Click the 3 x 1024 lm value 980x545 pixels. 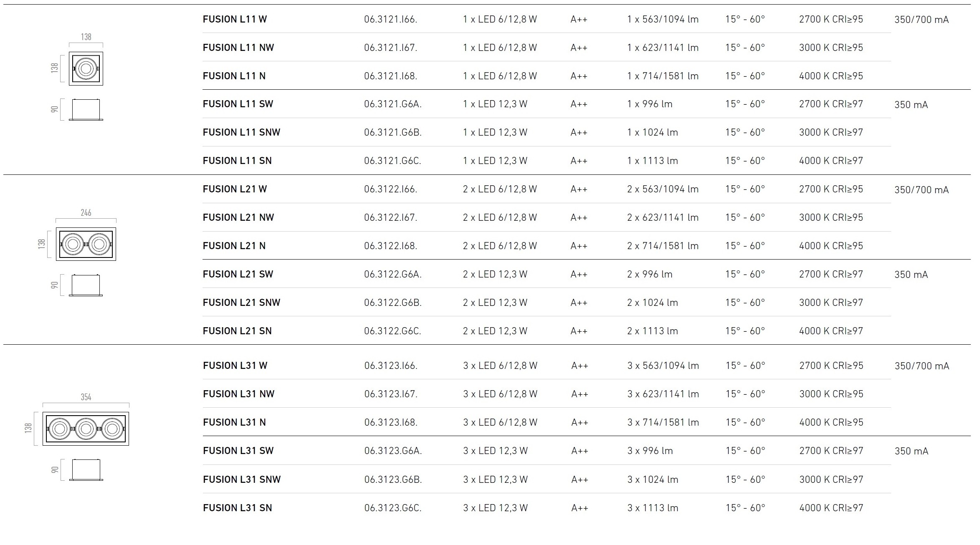click(653, 479)
